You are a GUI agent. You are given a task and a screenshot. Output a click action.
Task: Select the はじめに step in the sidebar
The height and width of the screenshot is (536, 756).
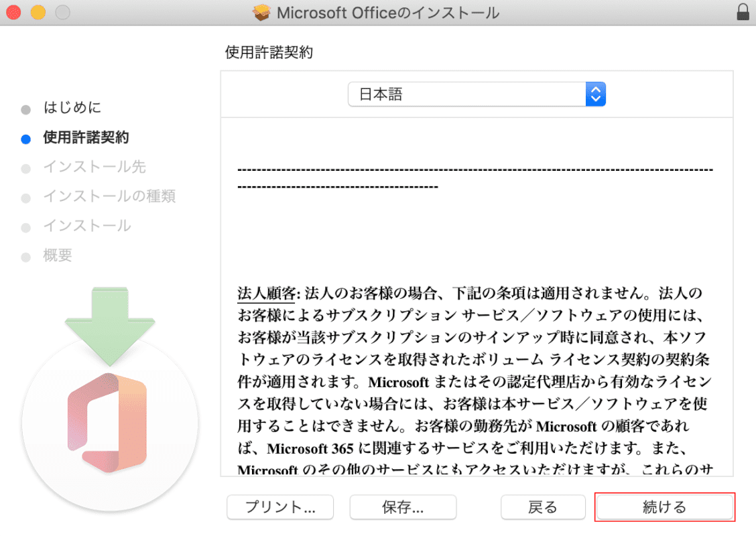(72, 108)
